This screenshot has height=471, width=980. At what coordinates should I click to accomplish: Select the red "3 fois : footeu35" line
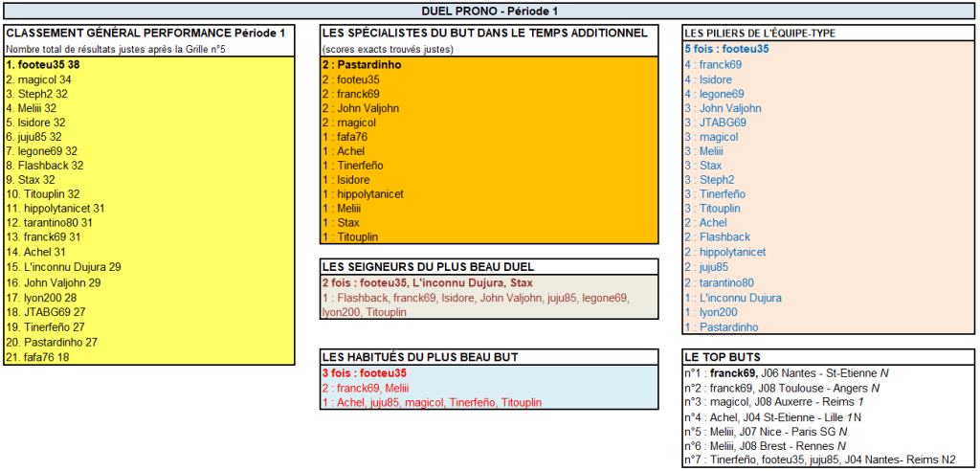coord(364,373)
